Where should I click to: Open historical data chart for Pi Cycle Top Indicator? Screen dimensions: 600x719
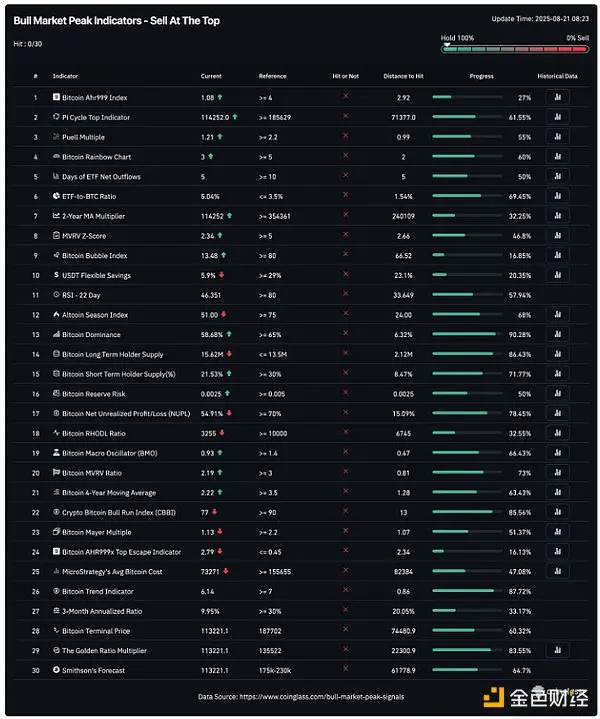[x=557, y=117]
